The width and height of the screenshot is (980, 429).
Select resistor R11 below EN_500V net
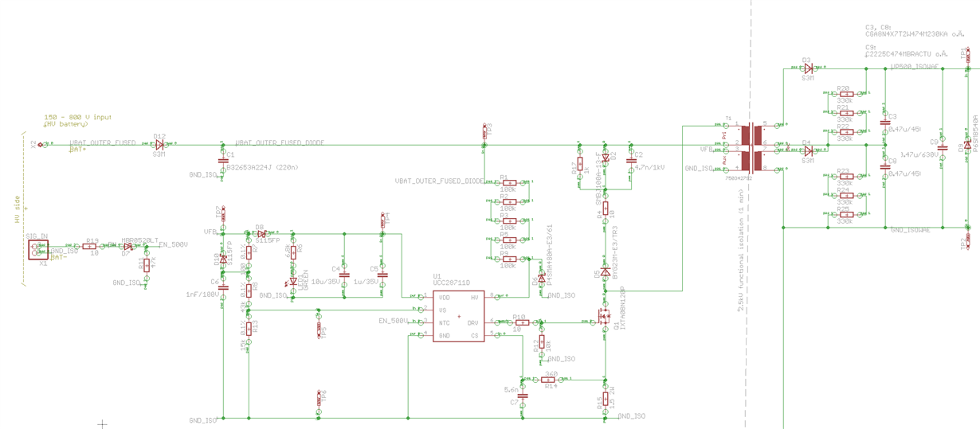point(147,266)
